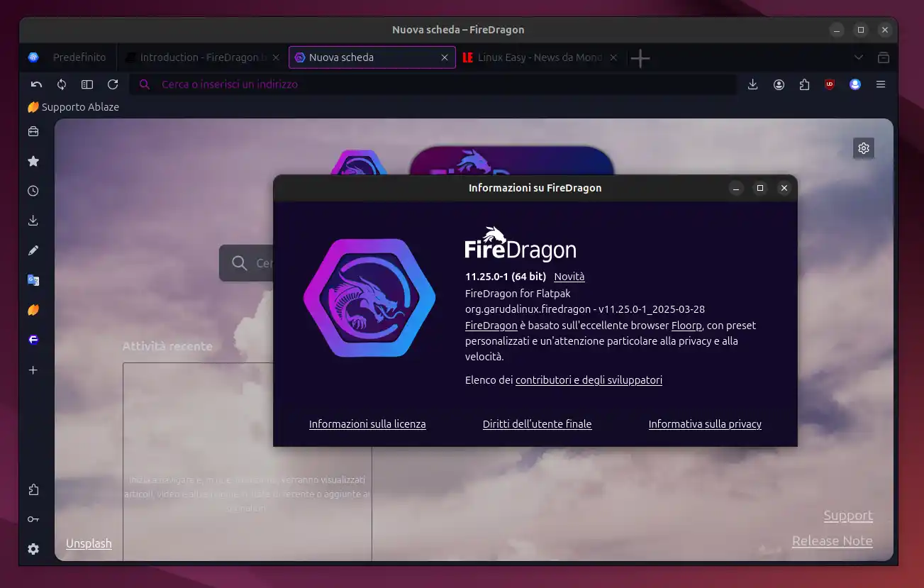The image size is (924, 588).
Task: Open sidebar settings gear at the bottom
Action: [33, 549]
